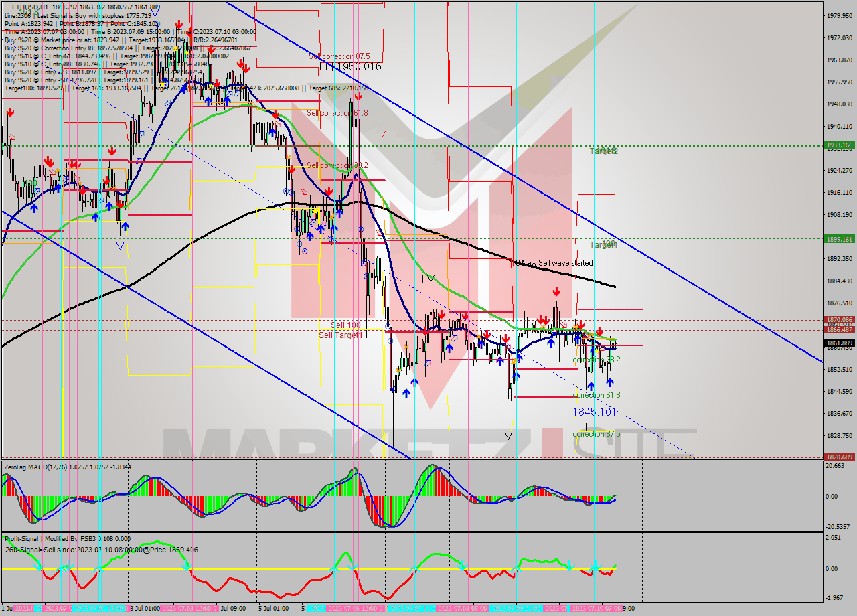The image size is (857, 616).
Task: Click the 2023.07.10 07:00 time axis label
Action: 596,608
